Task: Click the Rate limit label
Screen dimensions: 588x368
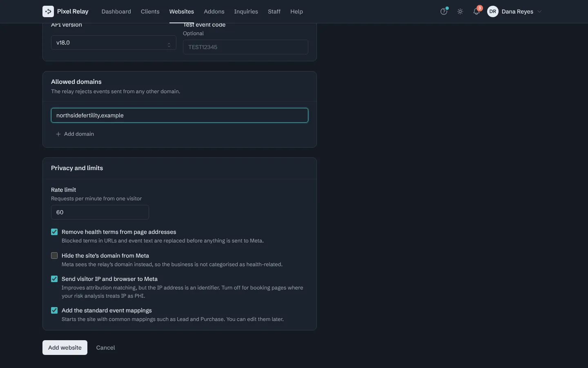Action: click(63, 190)
